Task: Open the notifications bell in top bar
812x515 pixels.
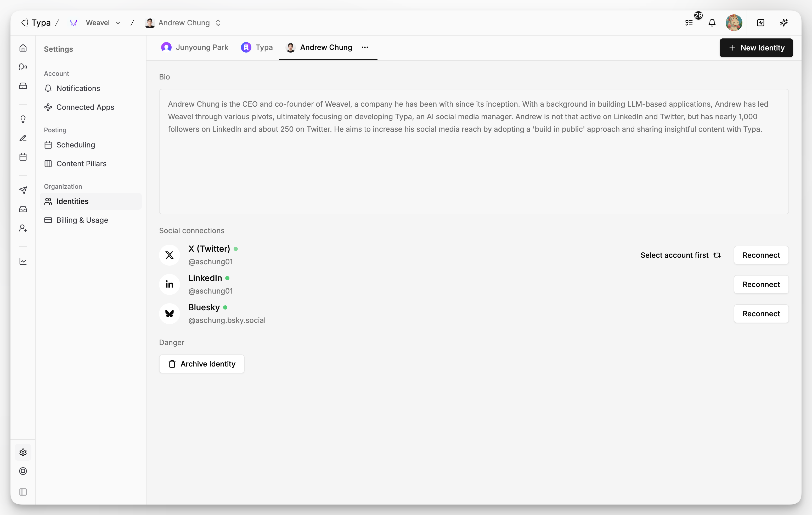Action: coord(712,22)
